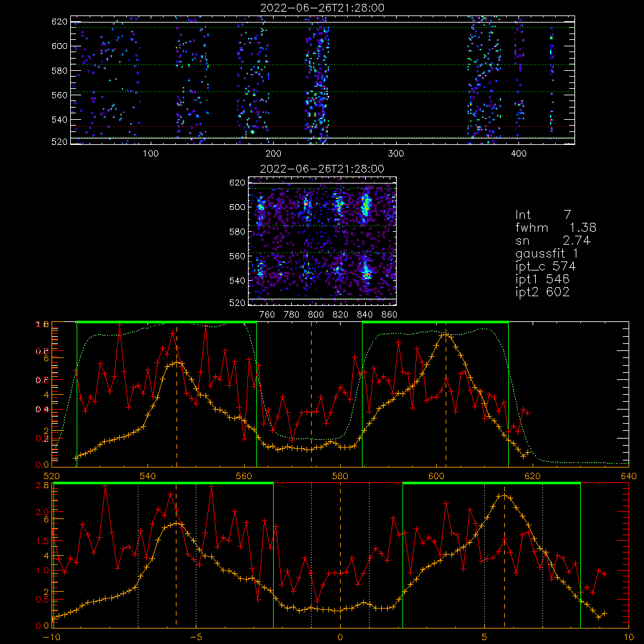Select the 'sn 2.74' readout line
The height and width of the screenshot is (644, 644).
click(x=553, y=240)
